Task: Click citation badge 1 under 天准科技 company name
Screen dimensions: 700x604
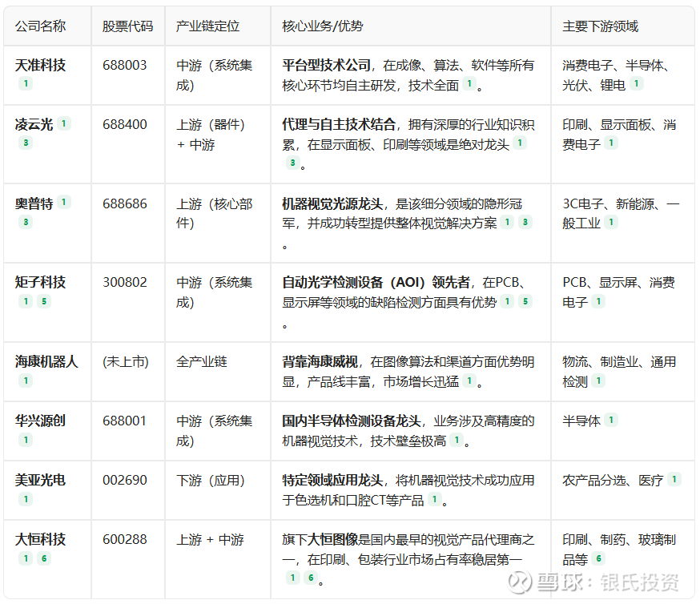Action: [26, 83]
